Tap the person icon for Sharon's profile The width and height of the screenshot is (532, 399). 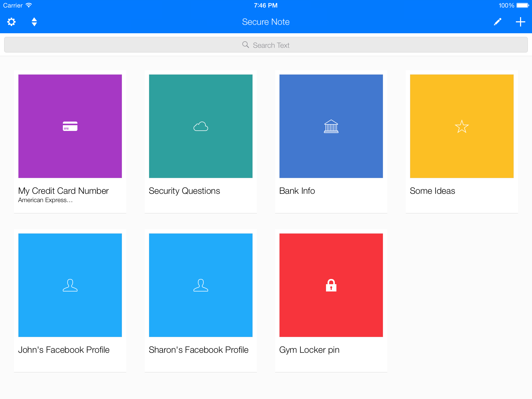(x=201, y=285)
